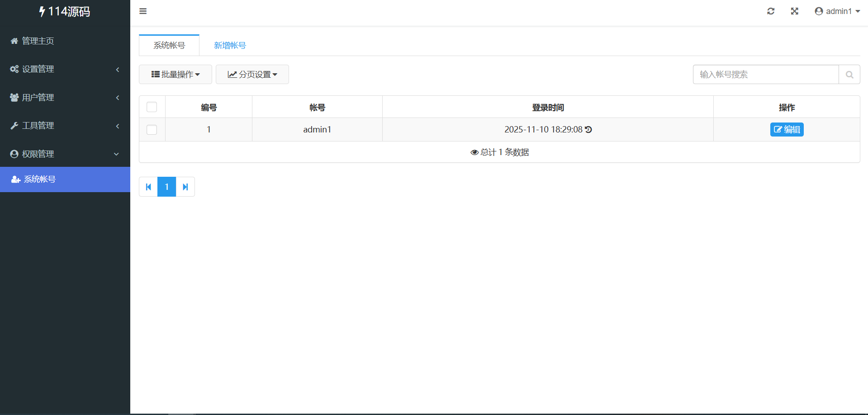Expand the 用户管理 sidebar menu

click(x=65, y=98)
